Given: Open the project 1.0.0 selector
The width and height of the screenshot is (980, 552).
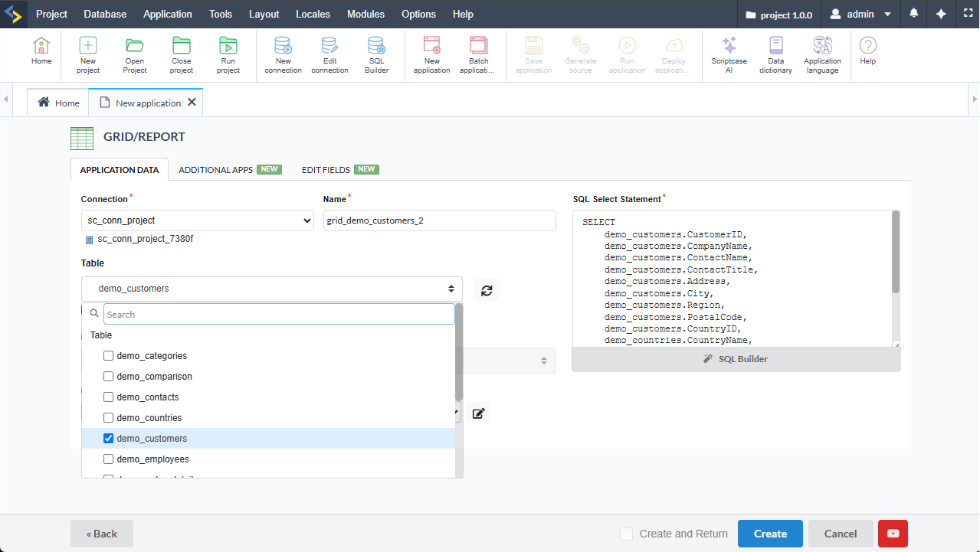Looking at the screenshot, I should [778, 15].
